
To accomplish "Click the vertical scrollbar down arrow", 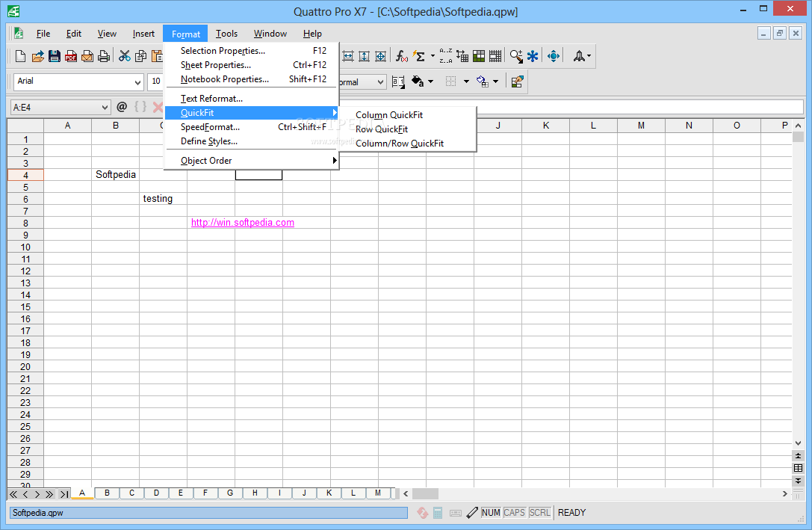I will (798, 443).
